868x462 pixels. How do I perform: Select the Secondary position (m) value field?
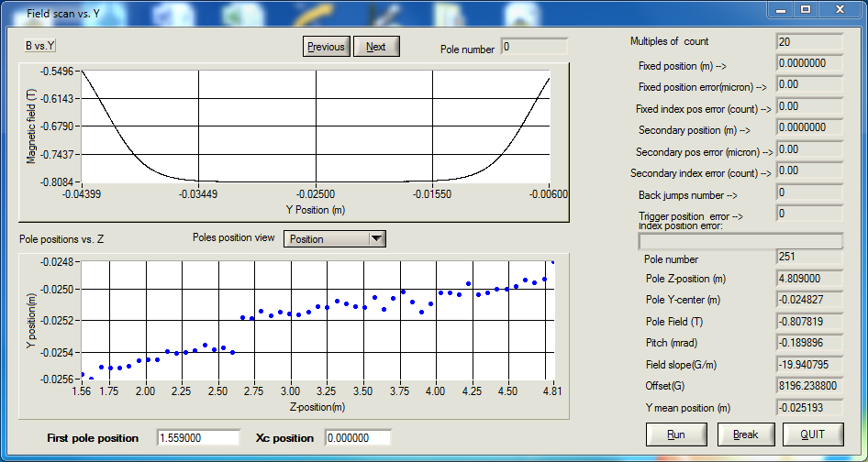click(808, 127)
